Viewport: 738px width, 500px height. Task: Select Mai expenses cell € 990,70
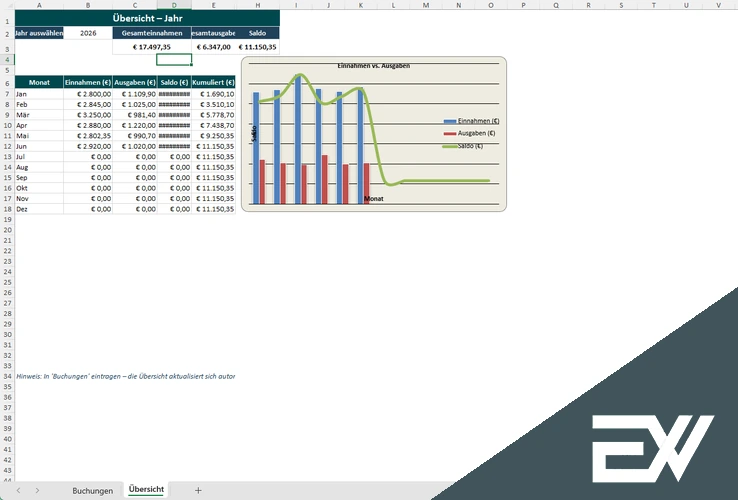(x=135, y=136)
